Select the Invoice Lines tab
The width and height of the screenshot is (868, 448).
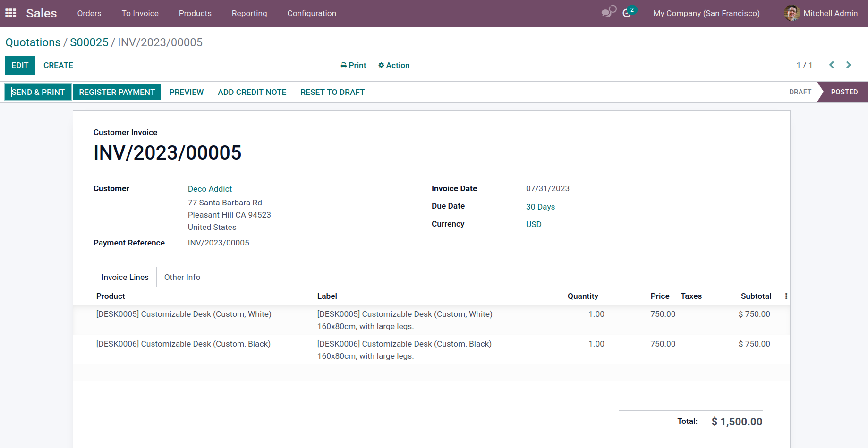125,277
